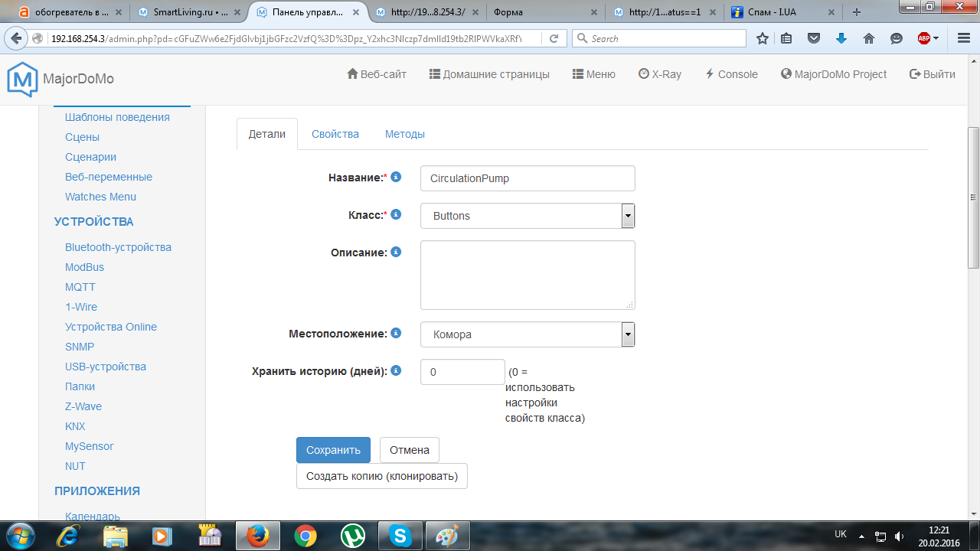980x551 pixels.
Task: Launch Internet Explorer from the taskbar
Action: coord(68,536)
